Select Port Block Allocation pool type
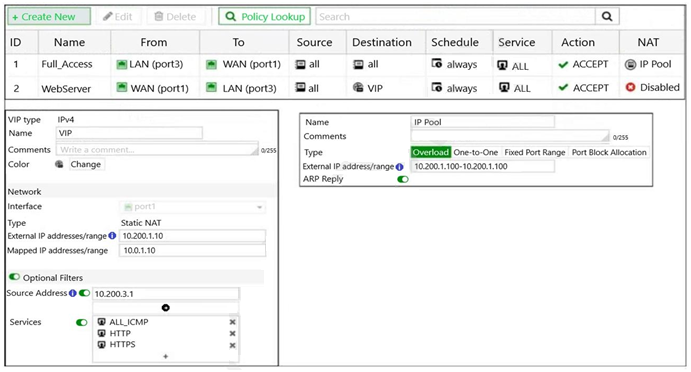Viewport: 691px width, 372px height. click(609, 152)
